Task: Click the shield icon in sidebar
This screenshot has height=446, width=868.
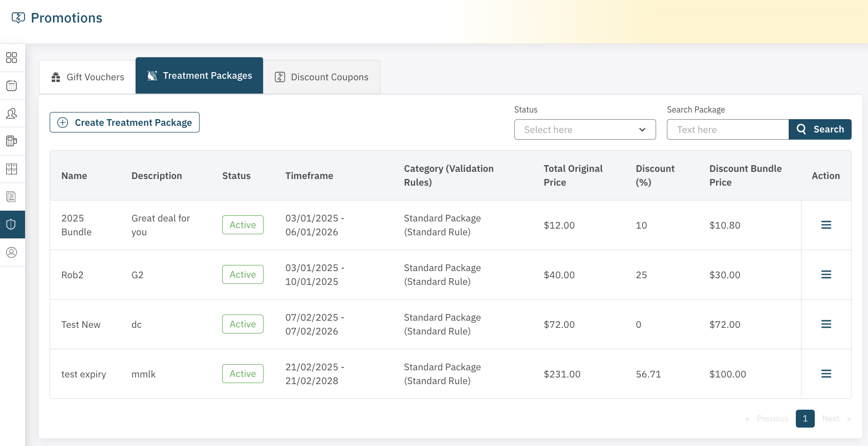Action: [x=11, y=225]
